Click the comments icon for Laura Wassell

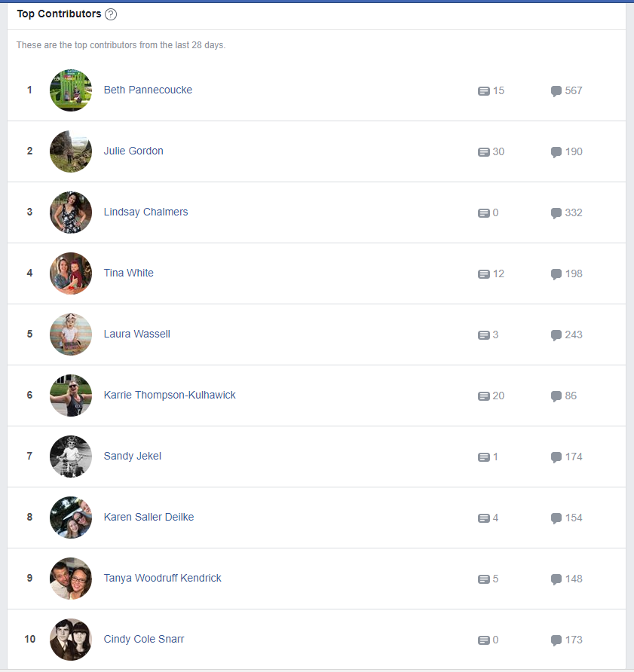pyautogui.click(x=556, y=335)
